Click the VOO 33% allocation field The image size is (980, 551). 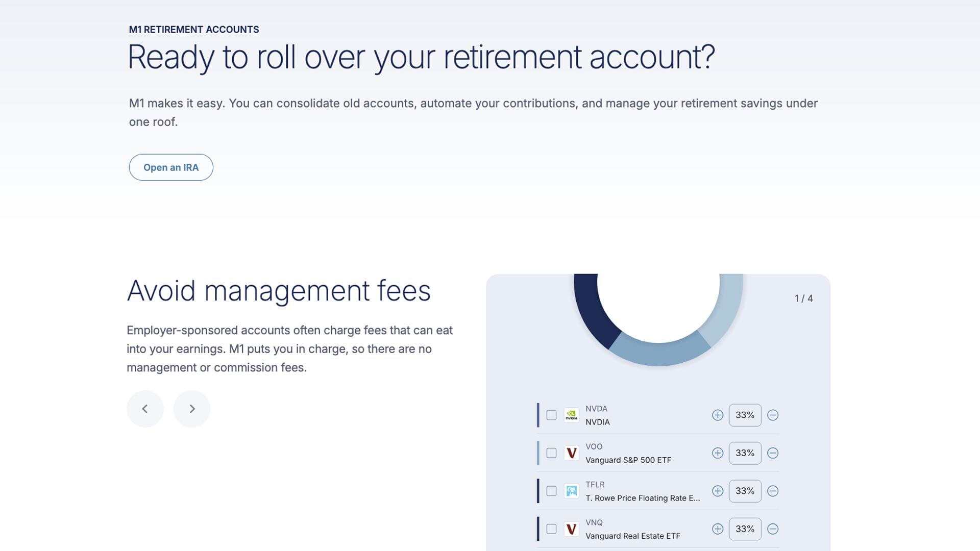(745, 453)
